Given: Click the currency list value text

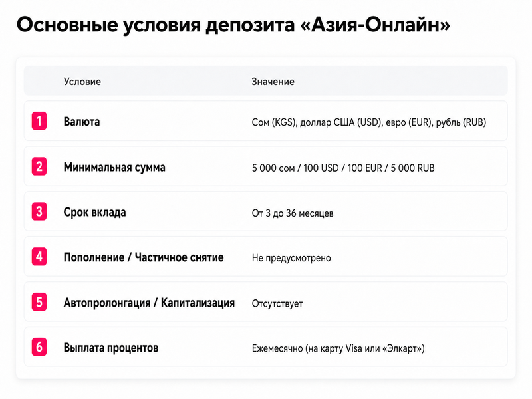Looking at the screenshot, I should (x=369, y=122).
